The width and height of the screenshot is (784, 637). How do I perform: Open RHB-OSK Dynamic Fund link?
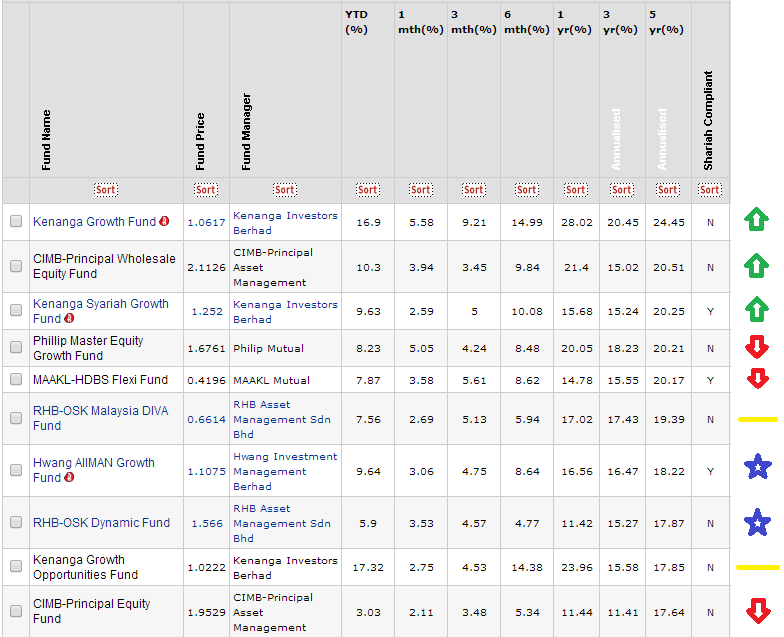click(102, 522)
